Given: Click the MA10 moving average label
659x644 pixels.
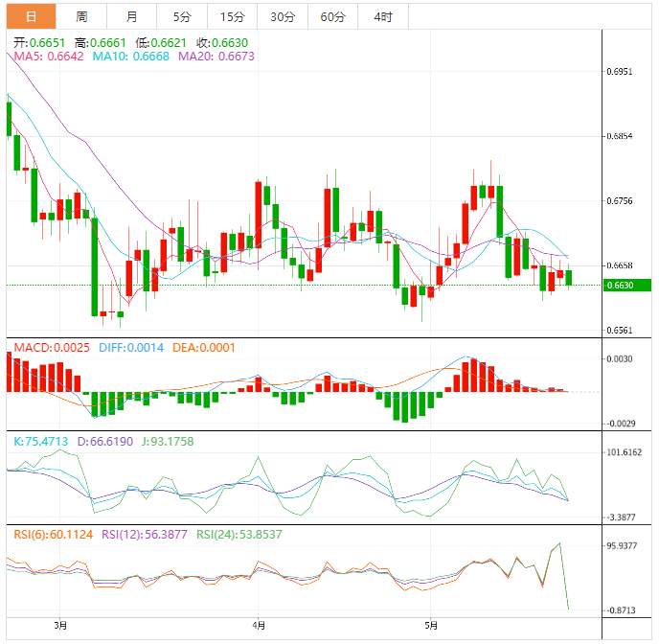Looking at the screenshot, I should [130, 57].
